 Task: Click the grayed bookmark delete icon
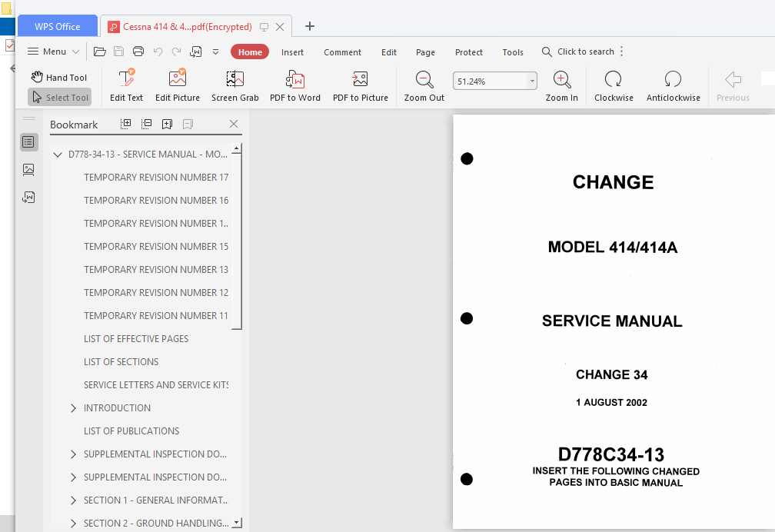click(188, 124)
